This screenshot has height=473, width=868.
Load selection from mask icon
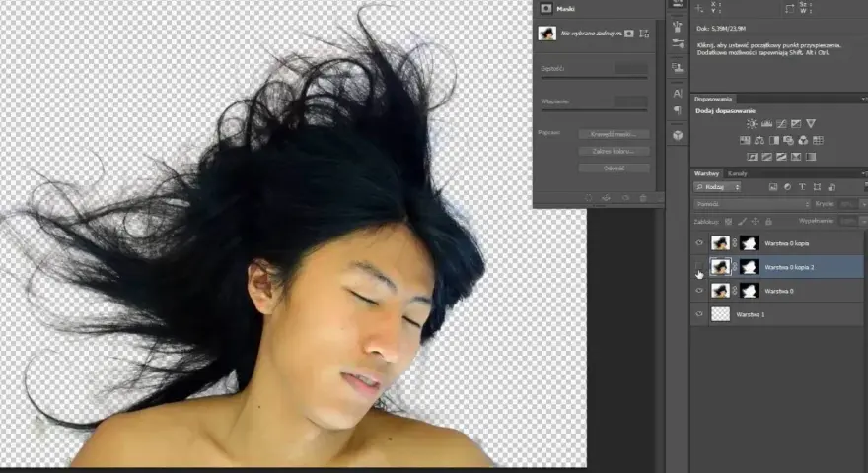click(588, 198)
